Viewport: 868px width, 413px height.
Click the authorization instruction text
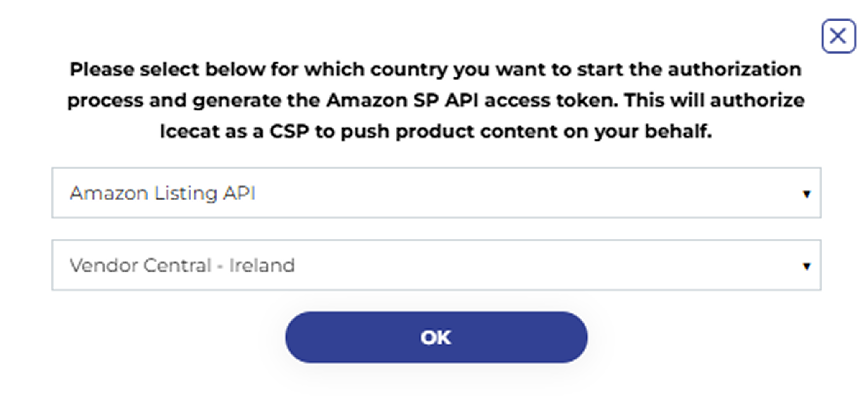pyautogui.click(x=435, y=100)
